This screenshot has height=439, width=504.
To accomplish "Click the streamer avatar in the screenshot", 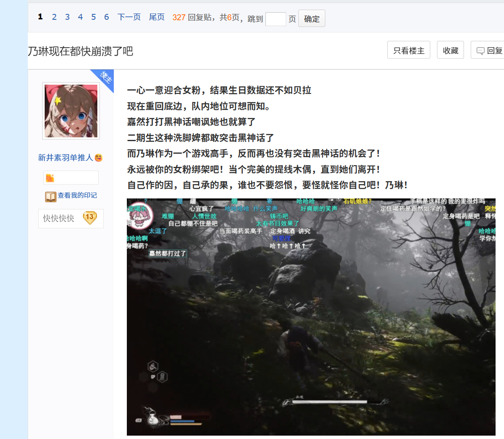I will pos(137,216).
